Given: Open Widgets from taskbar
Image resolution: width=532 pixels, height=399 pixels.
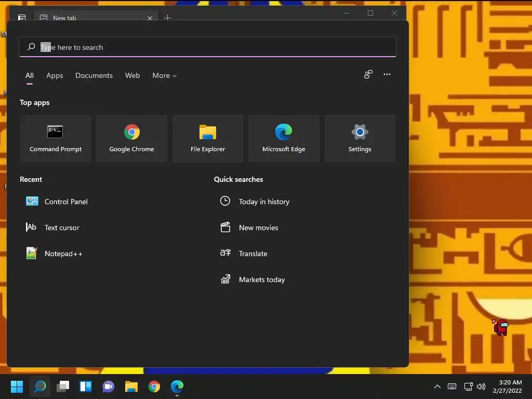Looking at the screenshot, I should pos(86,387).
